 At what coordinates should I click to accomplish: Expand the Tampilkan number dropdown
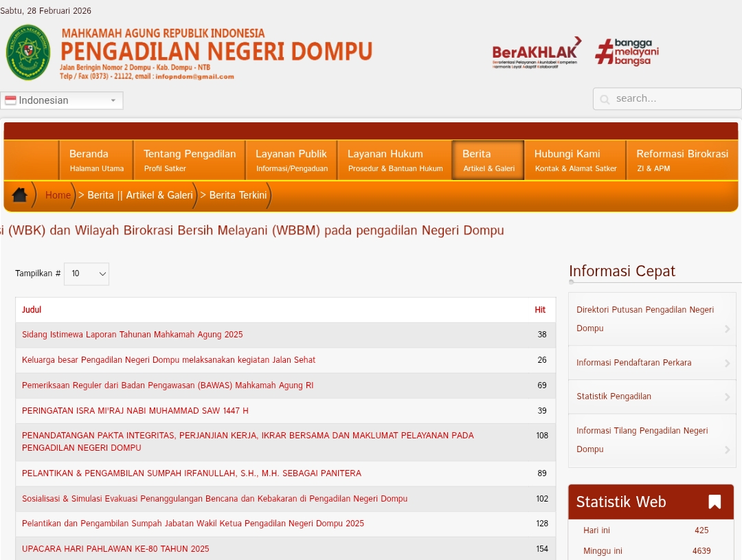click(x=87, y=273)
